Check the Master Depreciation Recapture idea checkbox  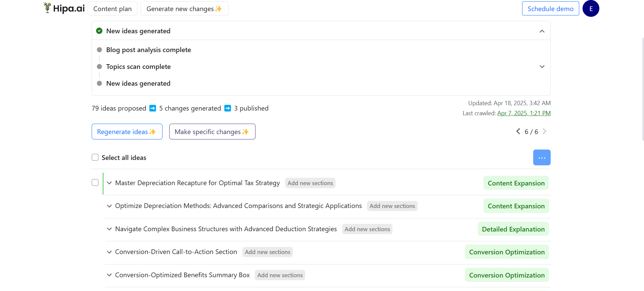pos(95,182)
